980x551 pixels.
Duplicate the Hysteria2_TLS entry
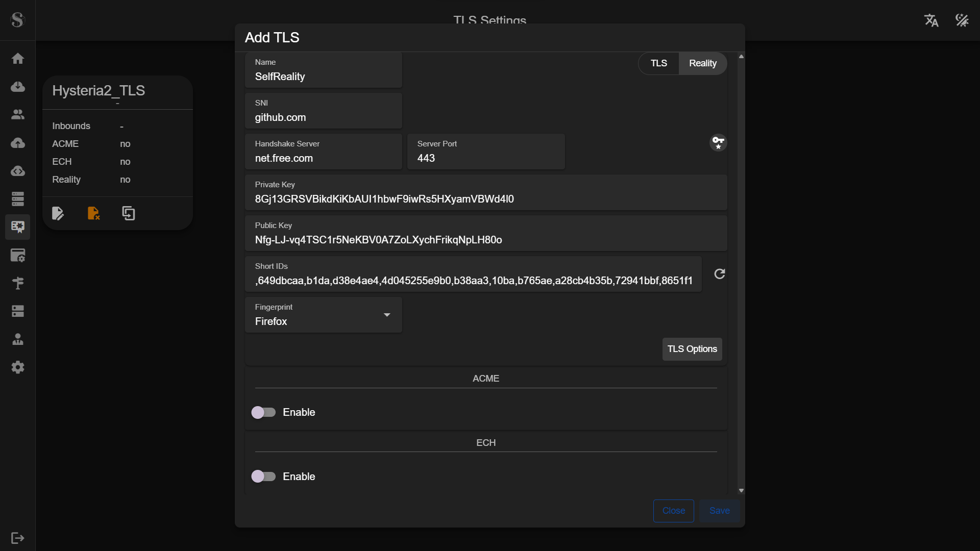tap(129, 213)
